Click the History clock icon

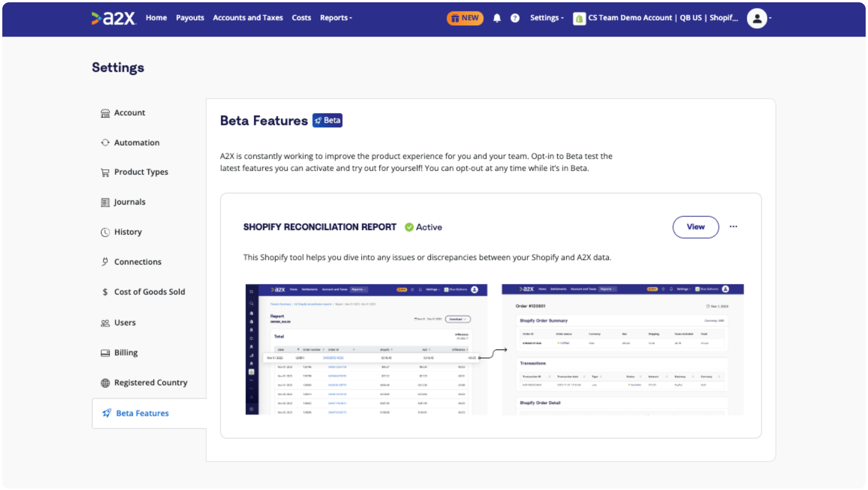[105, 232]
